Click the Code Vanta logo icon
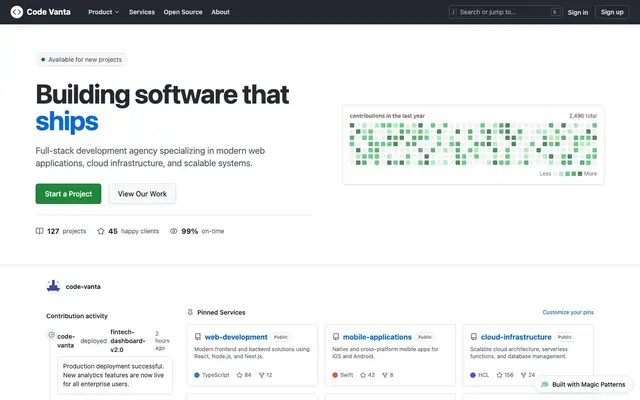 pos(17,12)
